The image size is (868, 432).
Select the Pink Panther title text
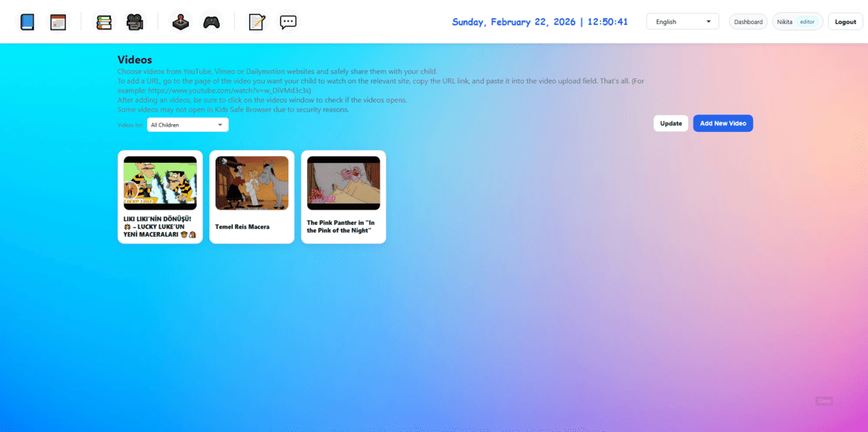point(341,226)
